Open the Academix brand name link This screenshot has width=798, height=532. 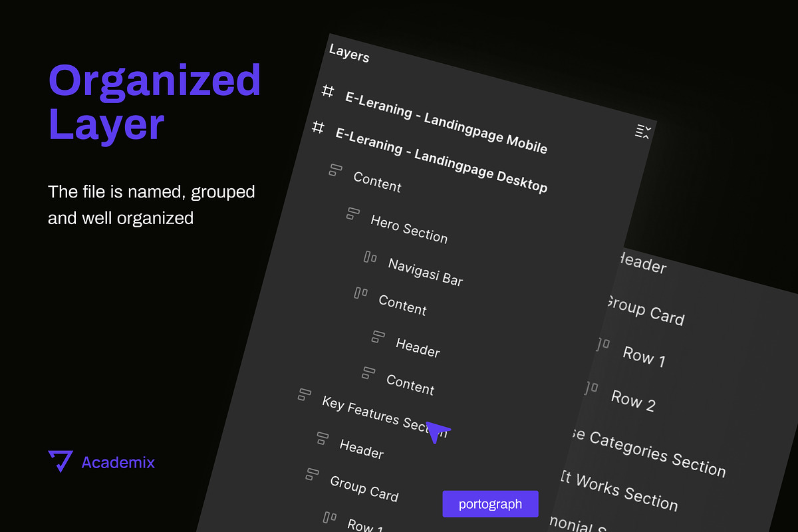click(118, 462)
